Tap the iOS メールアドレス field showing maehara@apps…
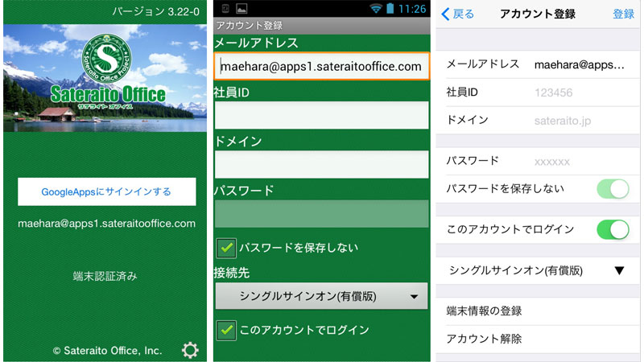 click(x=579, y=64)
